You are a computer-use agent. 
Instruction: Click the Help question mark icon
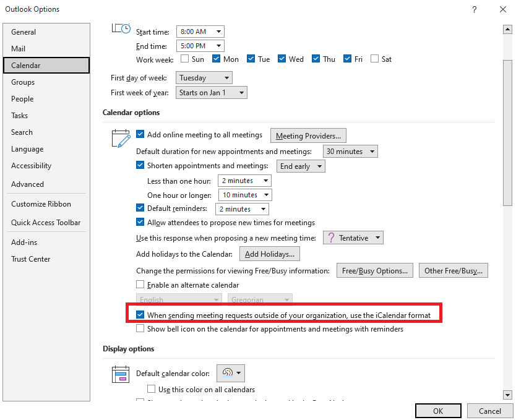click(x=474, y=9)
